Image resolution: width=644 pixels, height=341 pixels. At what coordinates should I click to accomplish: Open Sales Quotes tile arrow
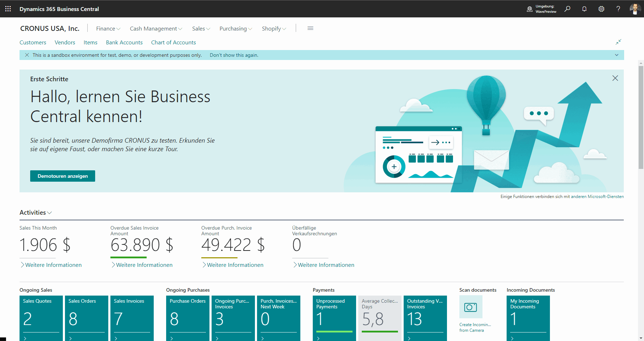(x=25, y=339)
